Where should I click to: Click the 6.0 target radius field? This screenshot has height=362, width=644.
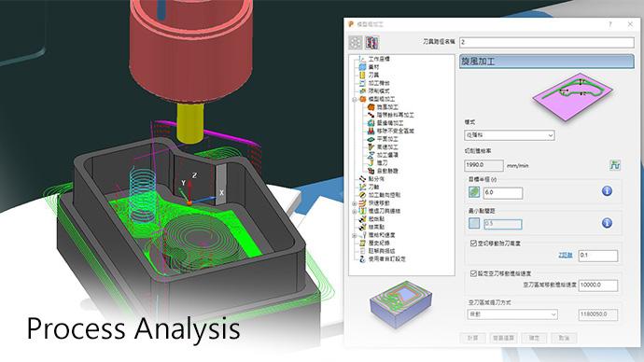tap(503, 192)
